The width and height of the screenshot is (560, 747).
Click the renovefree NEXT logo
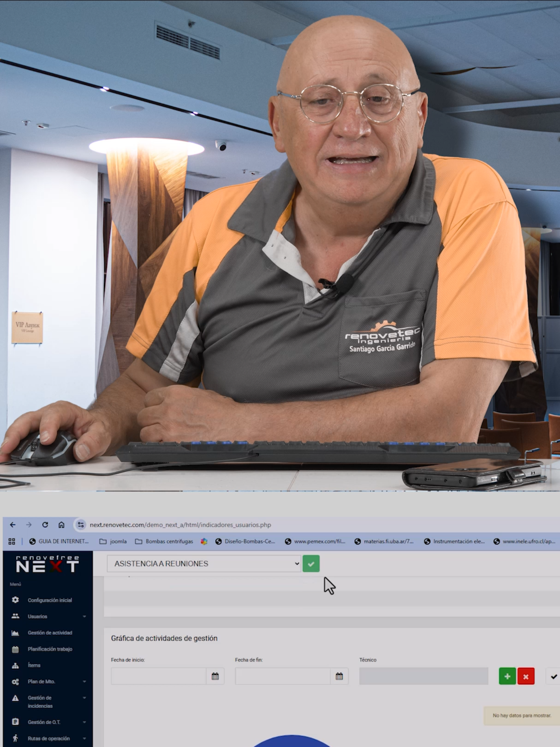point(47,564)
